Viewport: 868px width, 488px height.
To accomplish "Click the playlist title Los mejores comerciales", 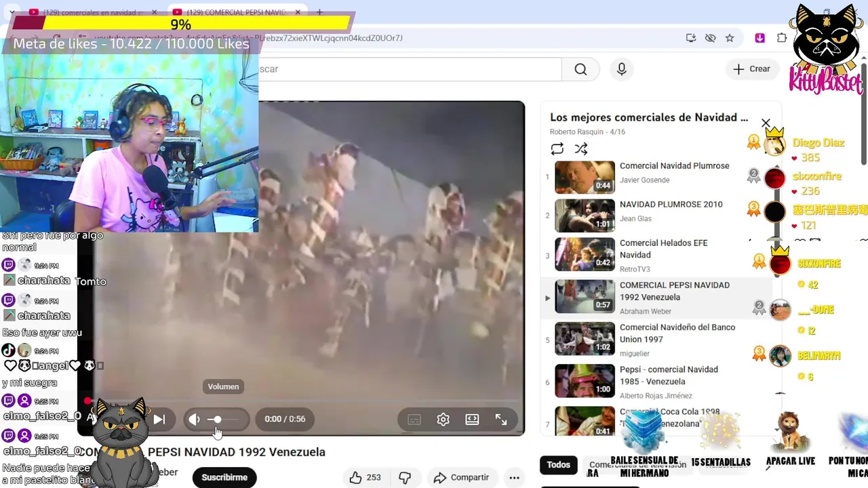I will pyautogui.click(x=649, y=117).
